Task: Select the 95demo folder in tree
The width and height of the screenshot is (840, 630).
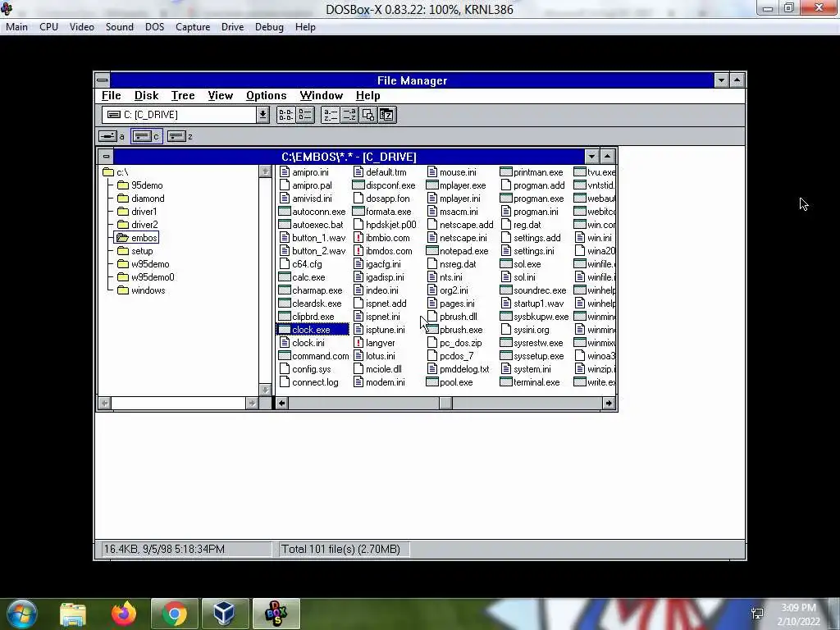Action: click(140, 185)
